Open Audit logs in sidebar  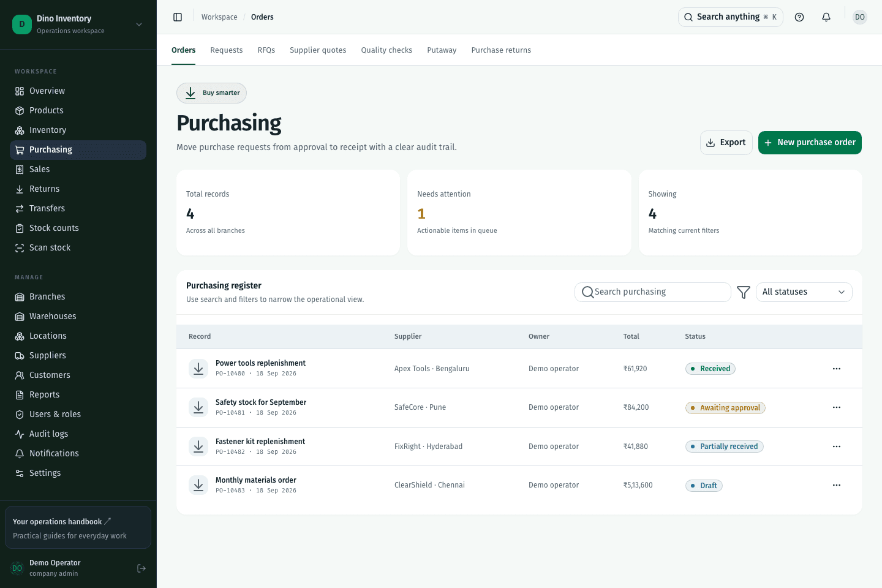point(78,434)
